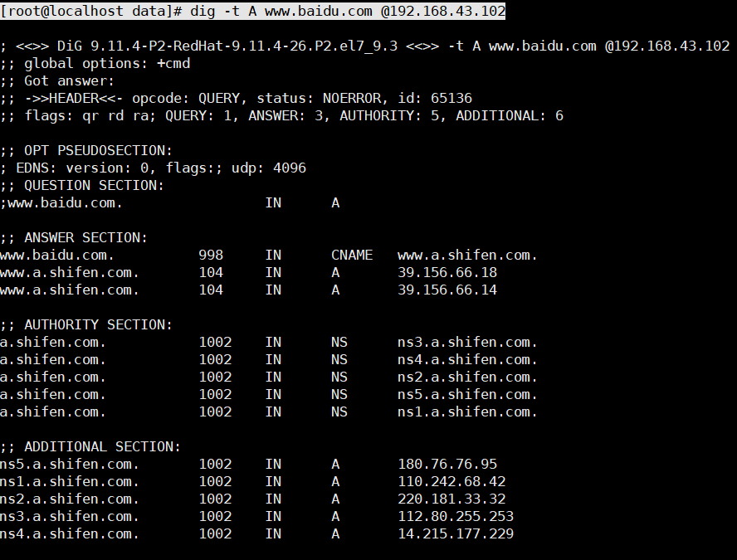The height and width of the screenshot is (560, 737).
Task: Click the 'ADDITIONAL SECTION:' heading
Action: click(102, 446)
